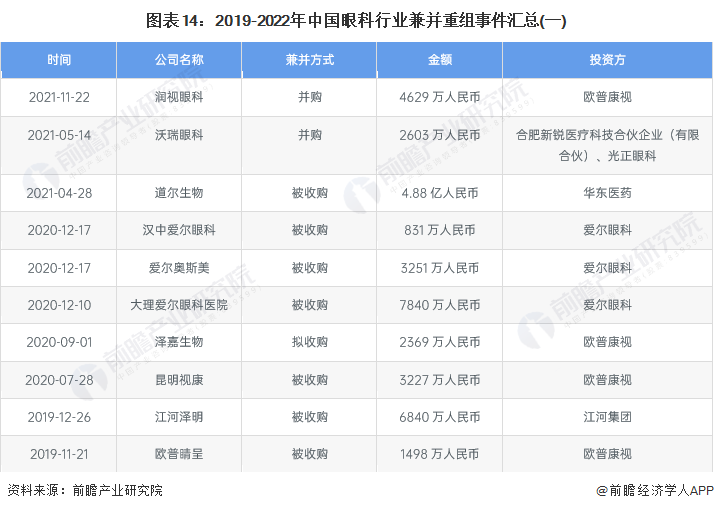Click 欧普康视 investor in the 泽嘉生物 row

point(607,342)
